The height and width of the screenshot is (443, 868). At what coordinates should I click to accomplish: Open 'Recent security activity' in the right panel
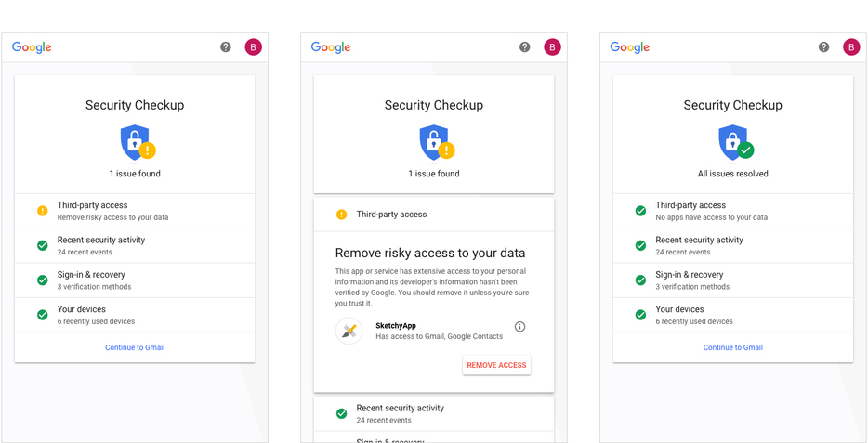click(732, 245)
